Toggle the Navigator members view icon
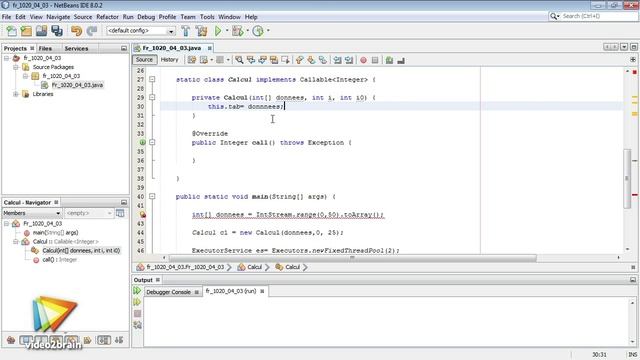 click(120, 213)
